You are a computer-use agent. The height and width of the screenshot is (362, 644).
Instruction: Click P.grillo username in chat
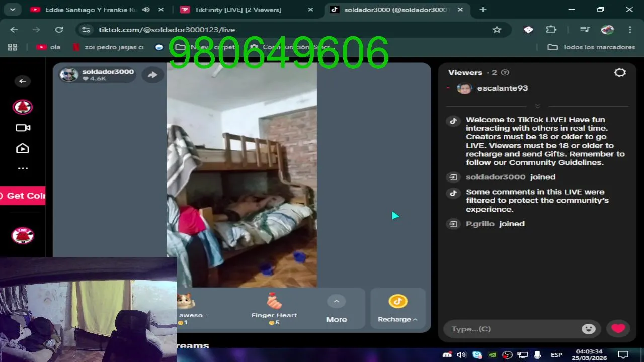[480, 224]
